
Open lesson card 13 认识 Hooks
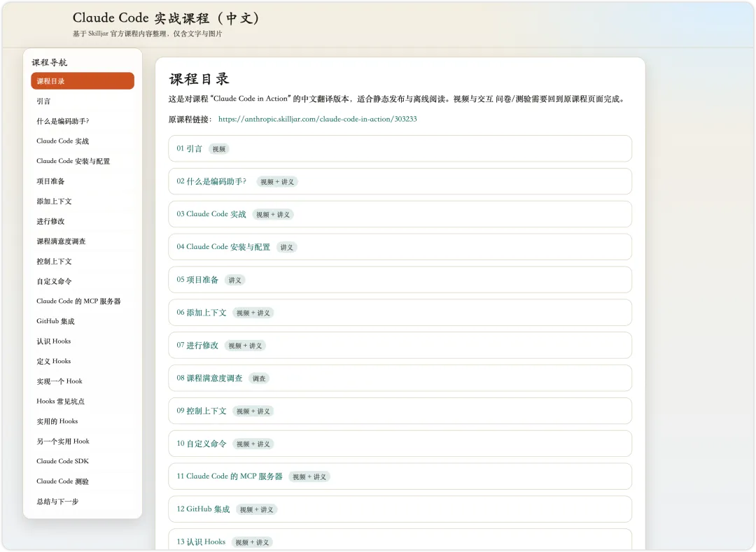(x=400, y=540)
